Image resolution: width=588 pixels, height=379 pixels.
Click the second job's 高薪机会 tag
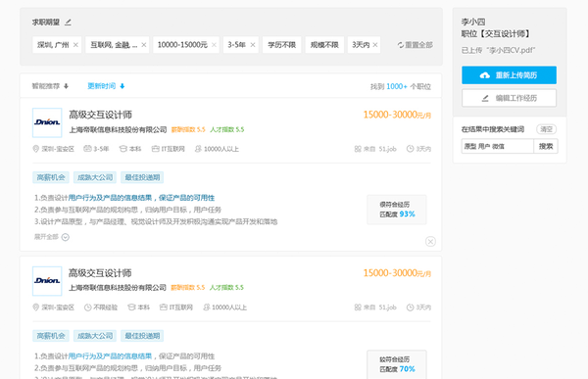[x=51, y=336]
